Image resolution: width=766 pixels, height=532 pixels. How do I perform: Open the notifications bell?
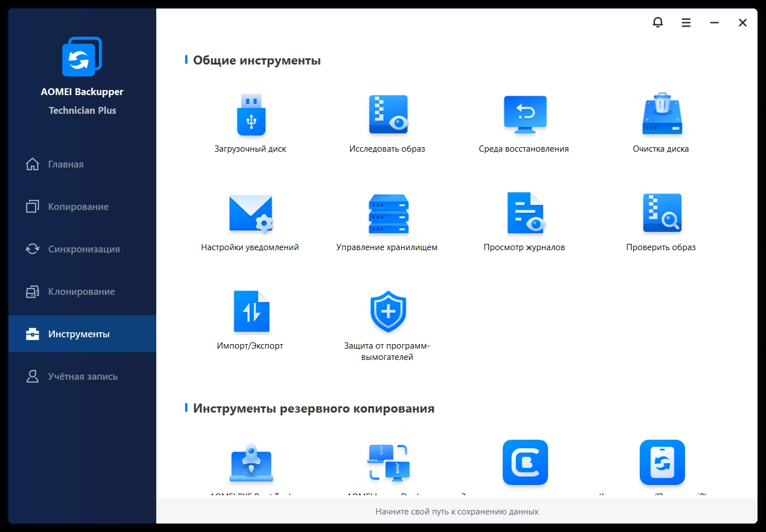coord(658,23)
